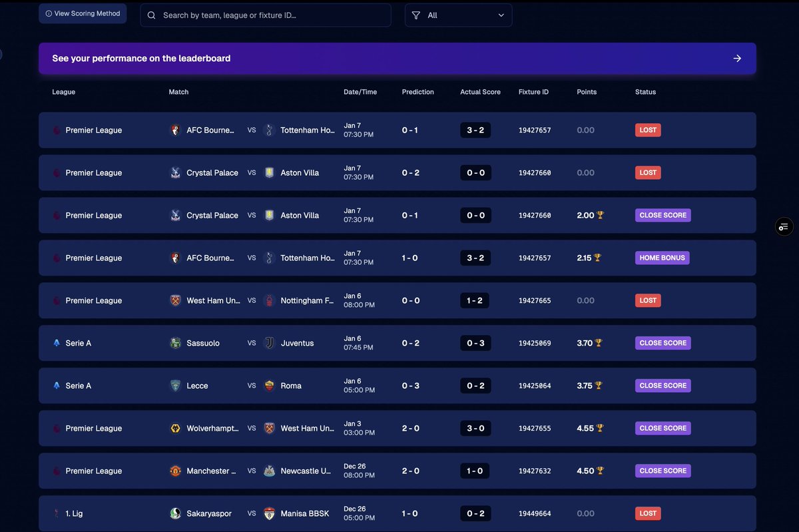This screenshot has width=799, height=532.
Task: Click Sakaryaspor crest icon
Action: click(x=176, y=513)
